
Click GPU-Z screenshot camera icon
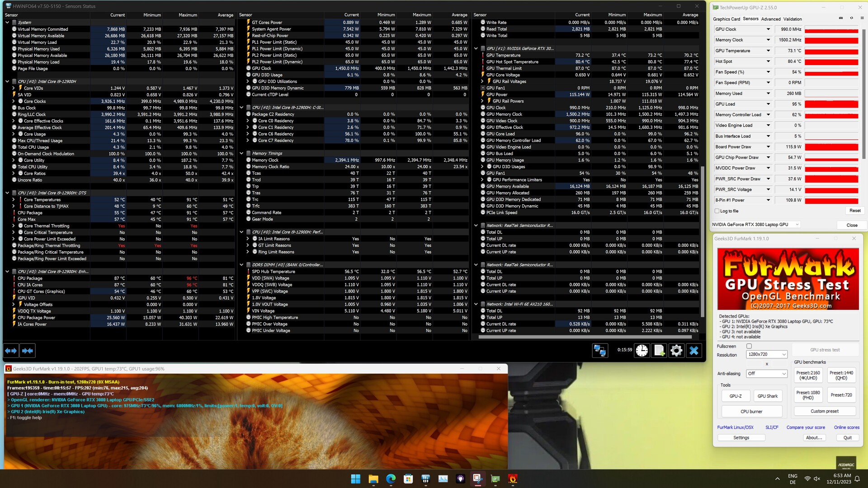pyautogui.click(x=840, y=18)
